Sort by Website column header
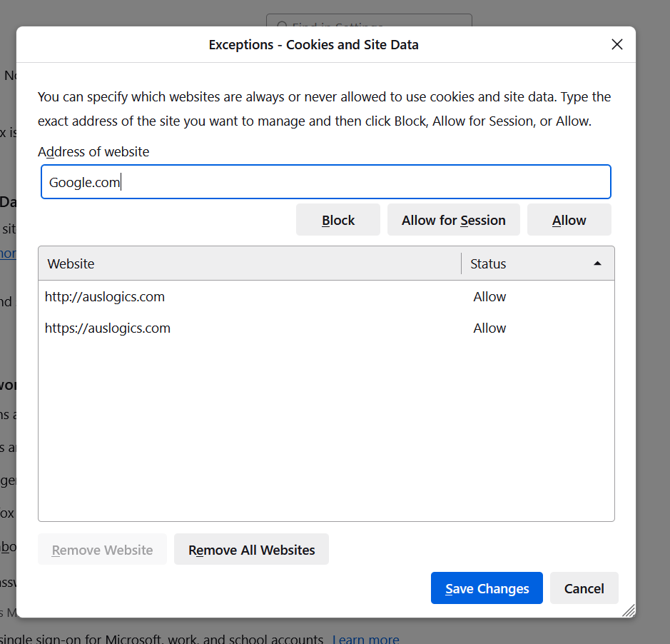670x644 pixels. pyautogui.click(x=250, y=263)
